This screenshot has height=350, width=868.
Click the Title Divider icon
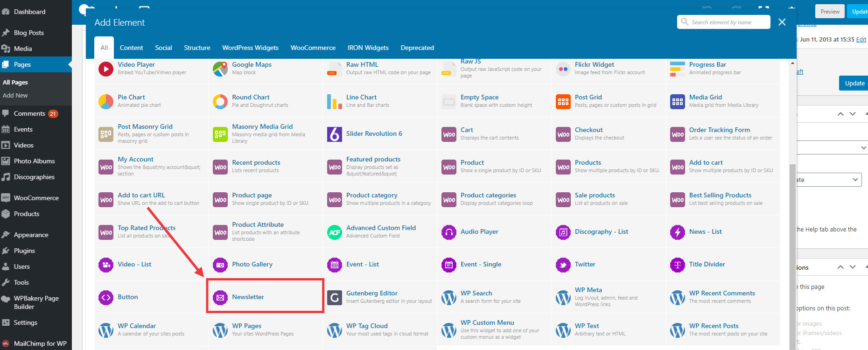(678, 265)
